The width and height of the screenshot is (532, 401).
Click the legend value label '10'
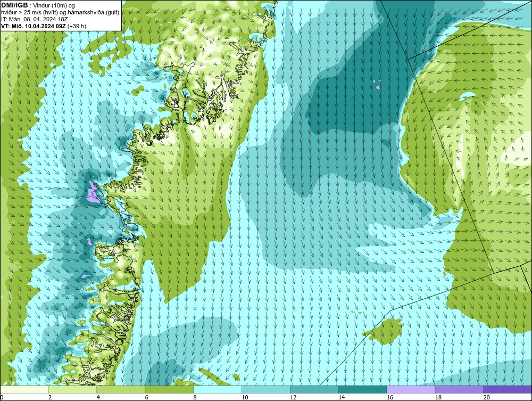pos(245,397)
